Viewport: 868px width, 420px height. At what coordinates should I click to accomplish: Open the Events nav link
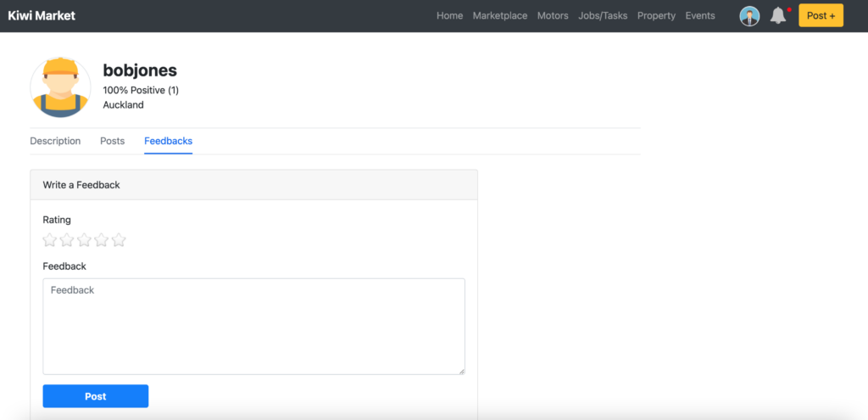click(x=699, y=15)
